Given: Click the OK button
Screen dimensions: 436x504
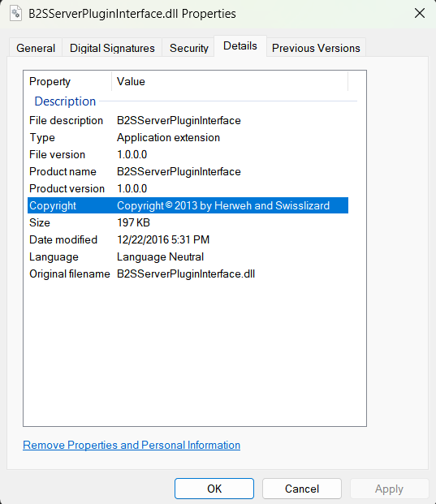Looking at the screenshot, I should point(214,489).
